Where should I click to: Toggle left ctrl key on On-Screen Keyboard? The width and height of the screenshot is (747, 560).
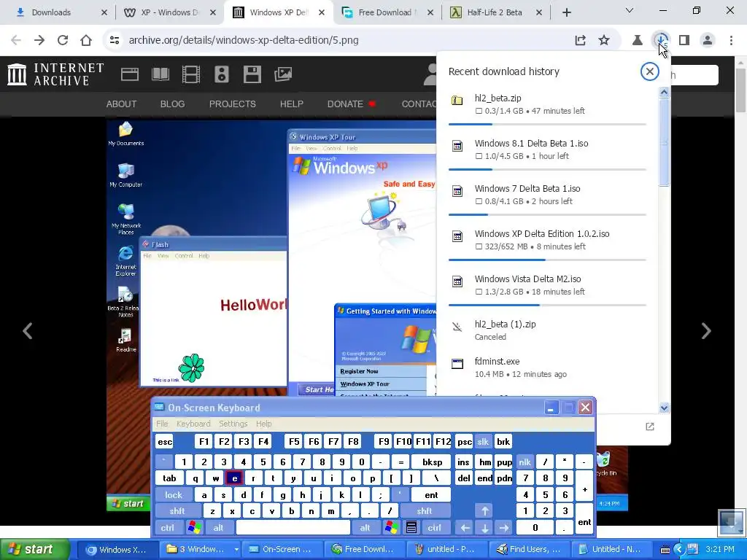click(x=168, y=528)
